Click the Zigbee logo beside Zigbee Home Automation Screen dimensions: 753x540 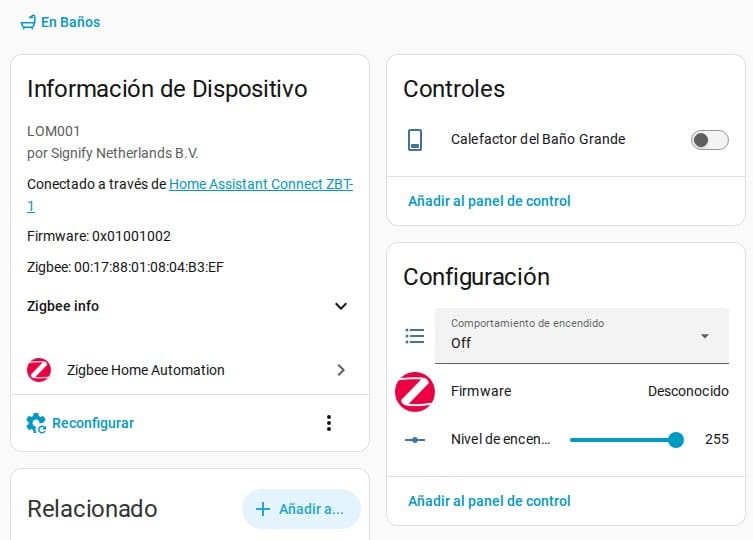39,370
